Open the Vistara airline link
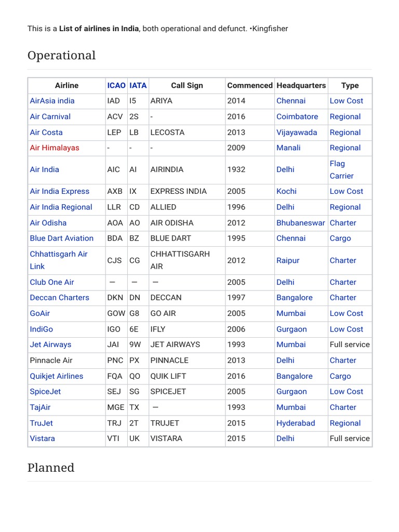Image resolution: width=399 pixels, height=532 pixels. click(42, 438)
